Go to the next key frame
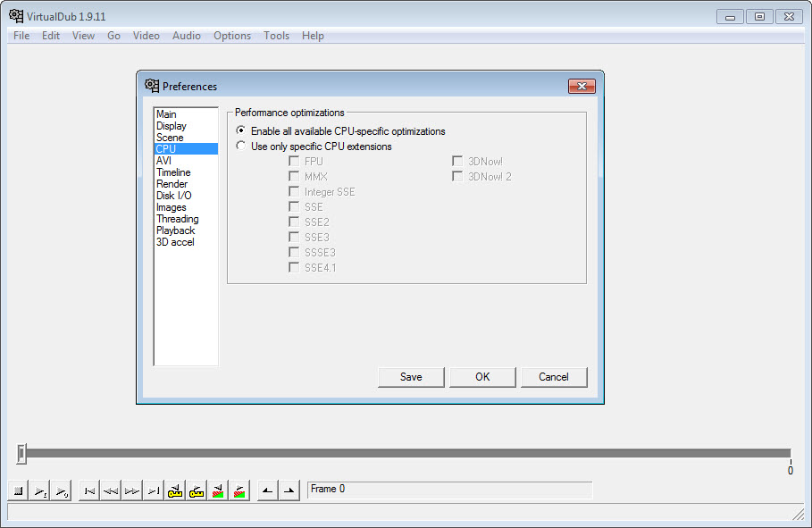The width and height of the screenshot is (812, 528). 197,490
